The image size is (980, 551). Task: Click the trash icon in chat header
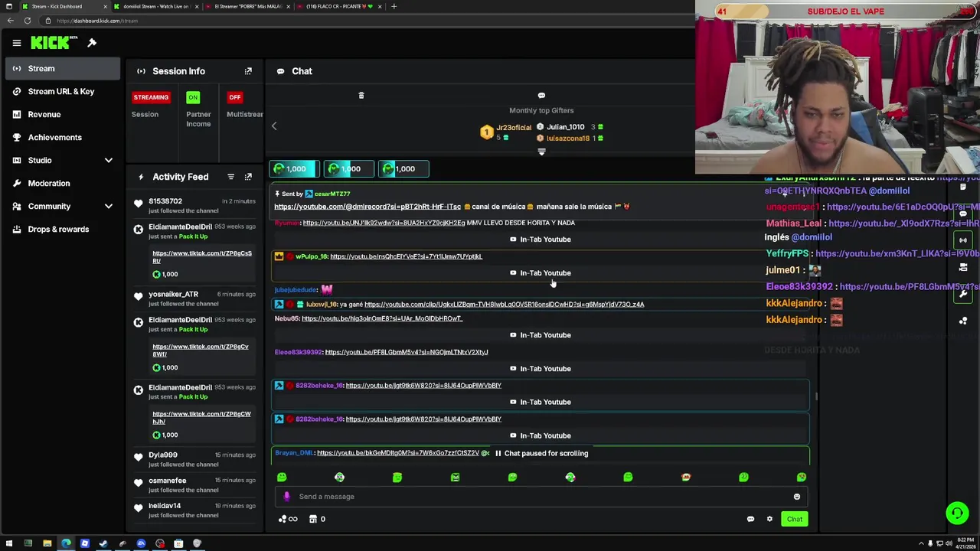[361, 96]
